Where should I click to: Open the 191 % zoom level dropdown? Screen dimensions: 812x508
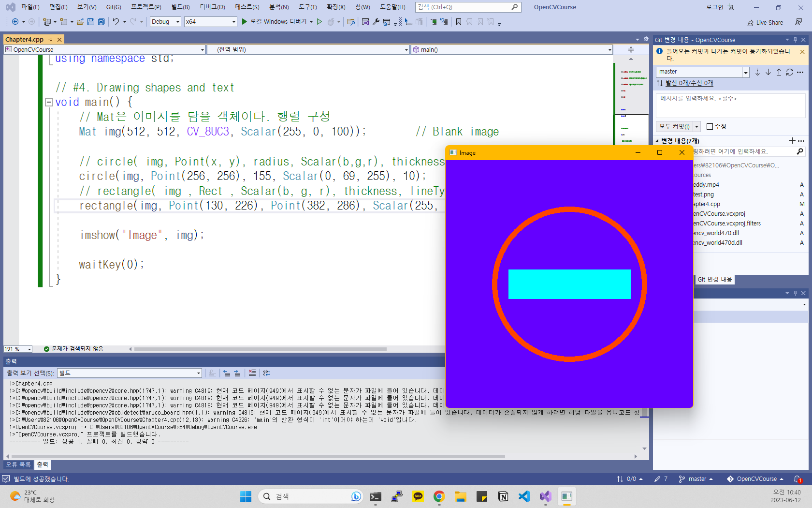(x=17, y=349)
